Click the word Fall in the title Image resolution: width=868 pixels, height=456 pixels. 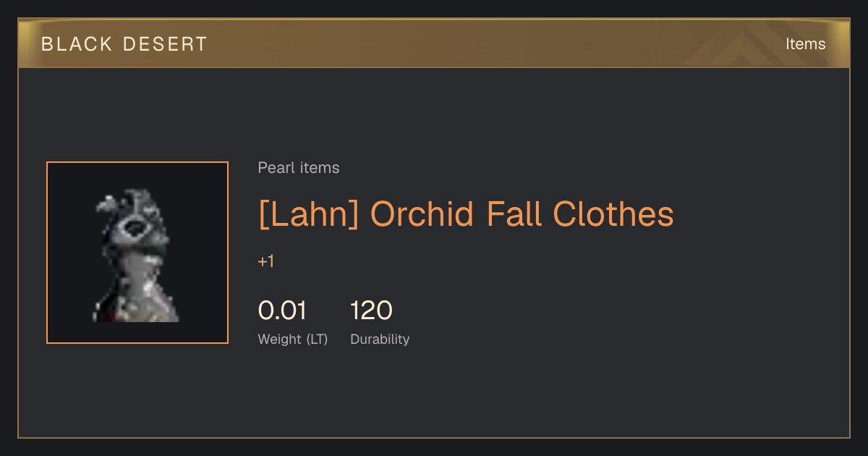pos(514,214)
